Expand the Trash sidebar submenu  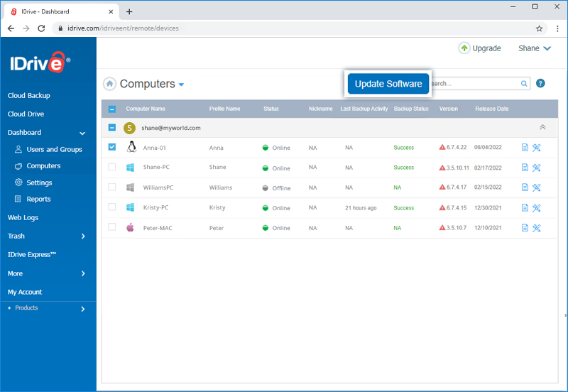83,236
